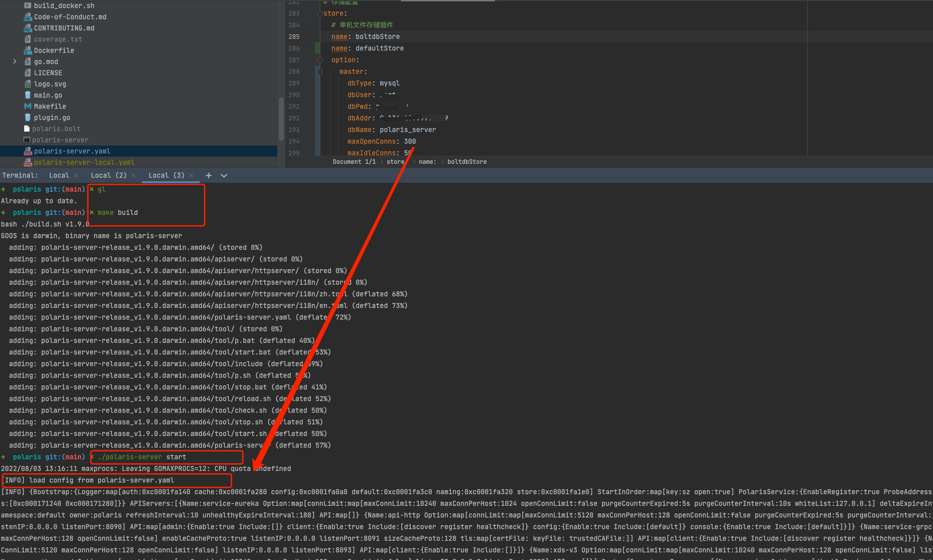This screenshot has height=560, width=933.
Task: Click the YML icon beside polaris-server.yaml
Action: (x=27, y=151)
